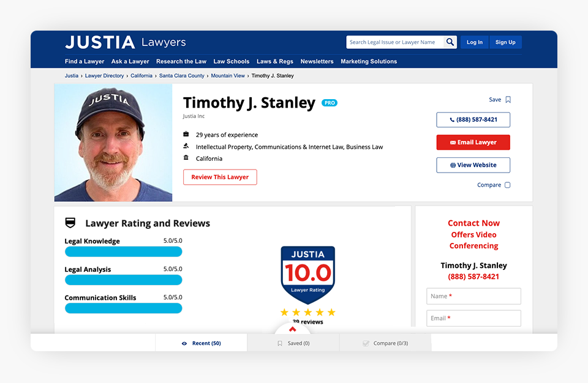This screenshot has width=588, height=383.
Task: Open the Recent (50) tab
Action: pyautogui.click(x=202, y=343)
